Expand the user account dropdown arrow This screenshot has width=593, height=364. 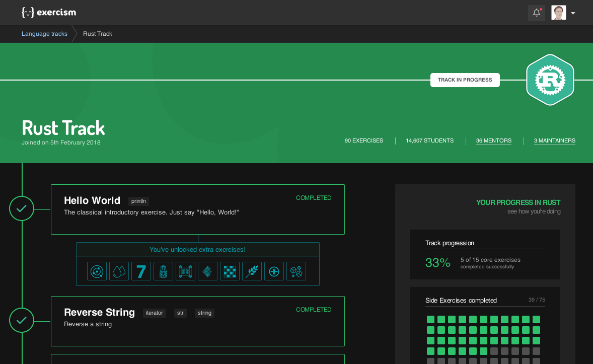(573, 13)
